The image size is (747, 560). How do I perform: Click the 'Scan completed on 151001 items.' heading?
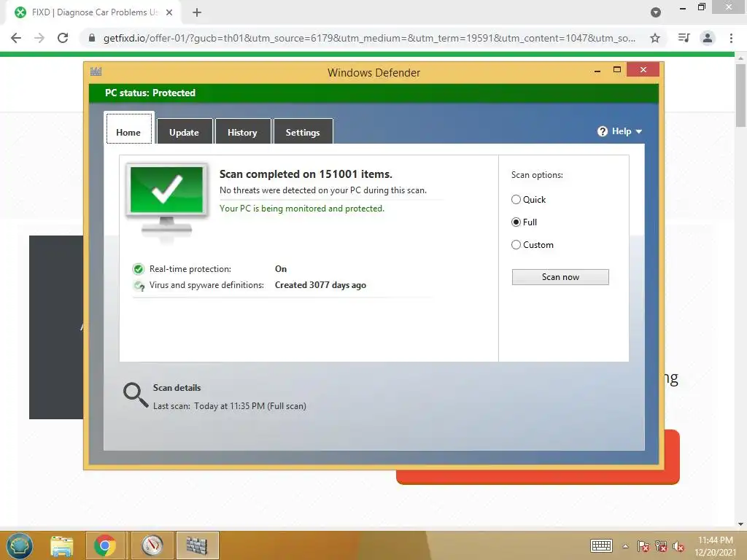[x=306, y=174]
